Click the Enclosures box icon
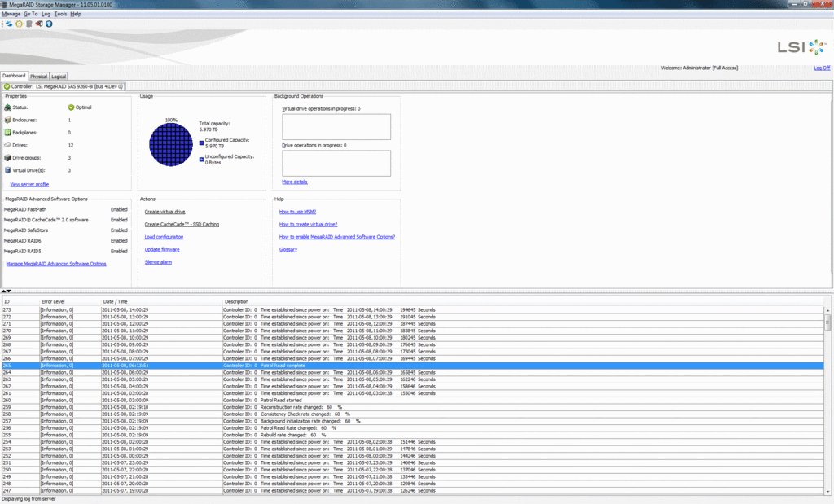The height and width of the screenshot is (504, 834). [x=7, y=121]
